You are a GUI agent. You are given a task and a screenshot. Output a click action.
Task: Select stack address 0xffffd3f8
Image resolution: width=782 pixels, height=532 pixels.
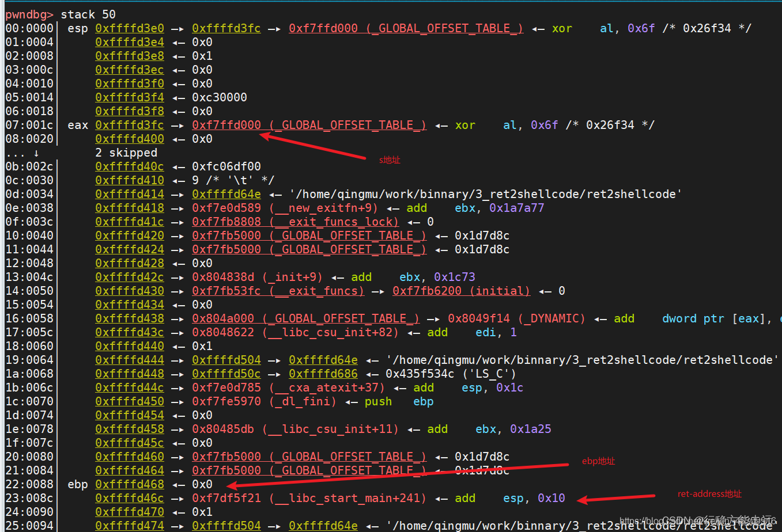click(130, 111)
